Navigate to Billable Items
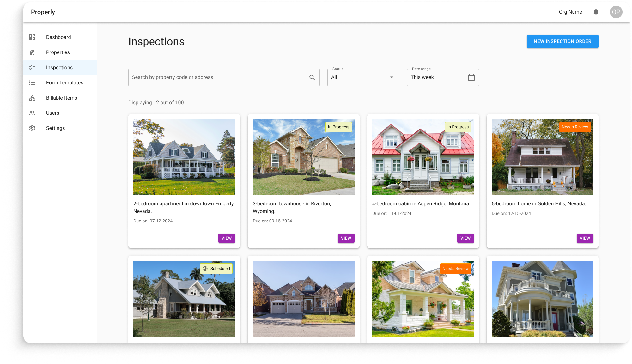This screenshot has width=632, height=364. coord(60,98)
